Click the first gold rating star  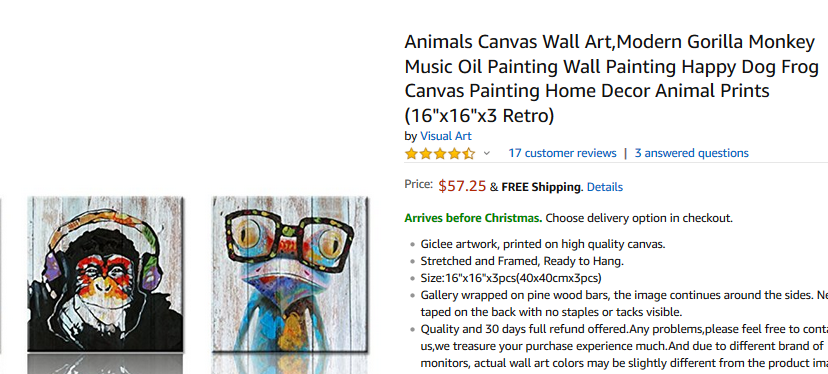click(x=411, y=154)
